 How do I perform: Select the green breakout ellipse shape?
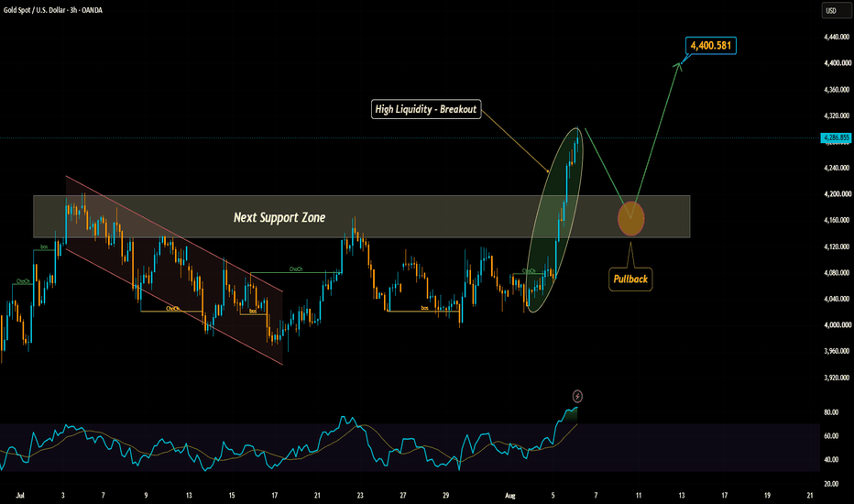click(555, 220)
